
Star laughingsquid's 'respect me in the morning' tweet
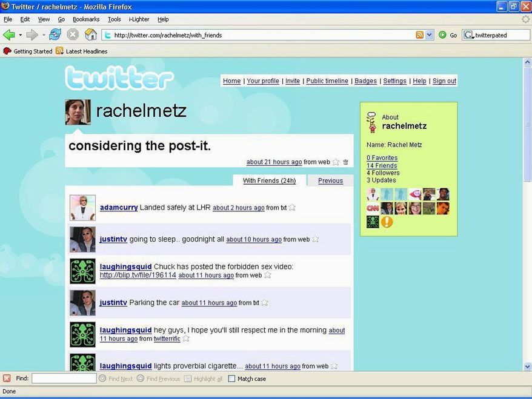pyautogui.click(x=186, y=338)
